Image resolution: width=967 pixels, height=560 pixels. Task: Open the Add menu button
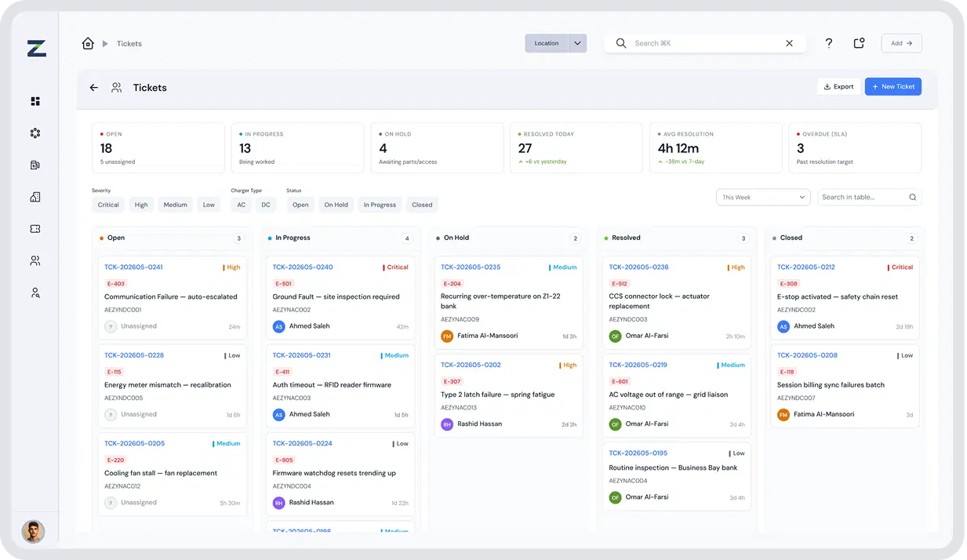[x=901, y=43]
